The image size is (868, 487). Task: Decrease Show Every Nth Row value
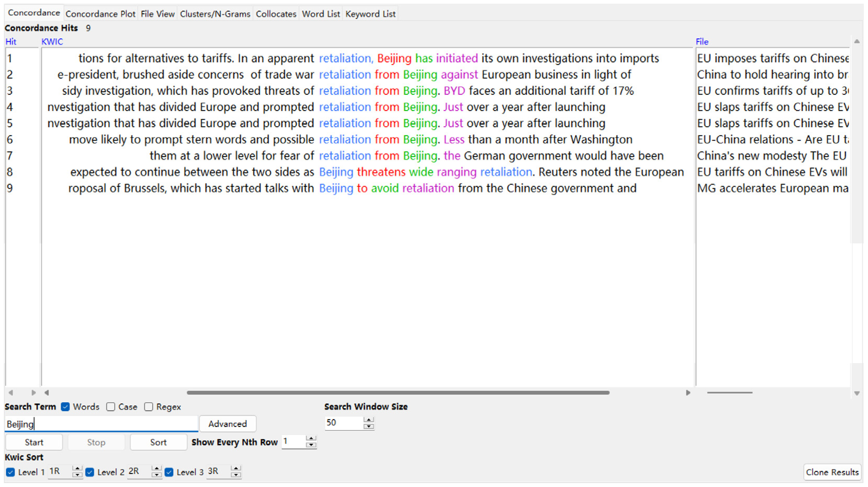pyautogui.click(x=311, y=445)
